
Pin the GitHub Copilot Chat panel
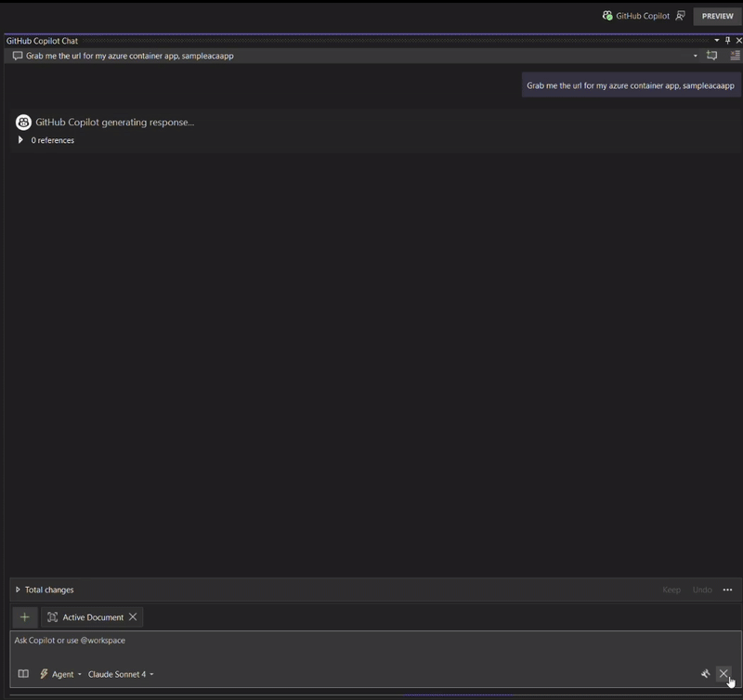[x=728, y=41]
